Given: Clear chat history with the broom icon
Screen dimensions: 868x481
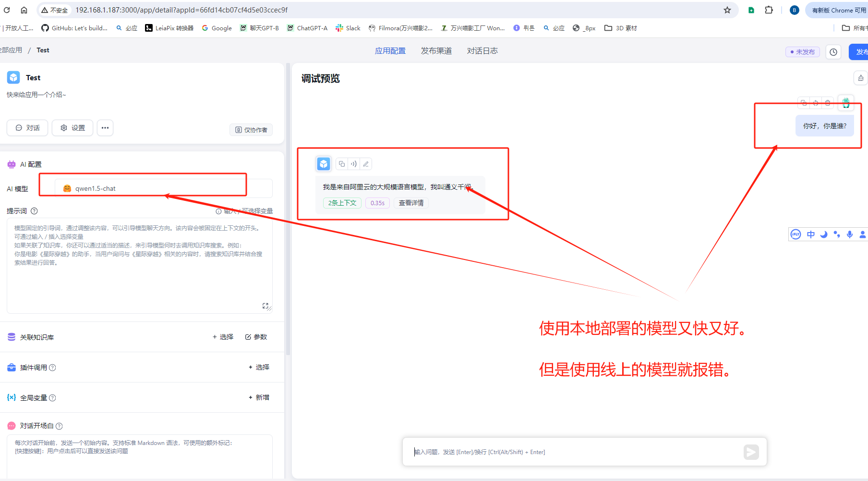Looking at the screenshot, I should (860, 78).
